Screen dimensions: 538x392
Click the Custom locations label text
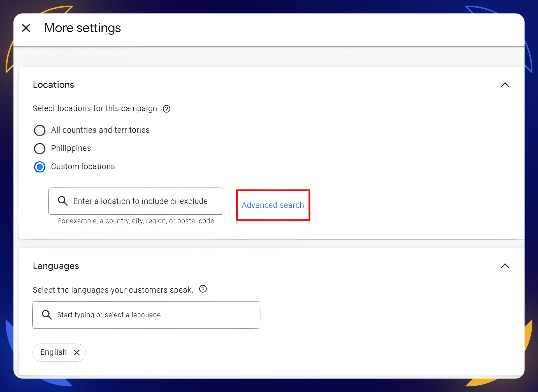tap(83, 167)
